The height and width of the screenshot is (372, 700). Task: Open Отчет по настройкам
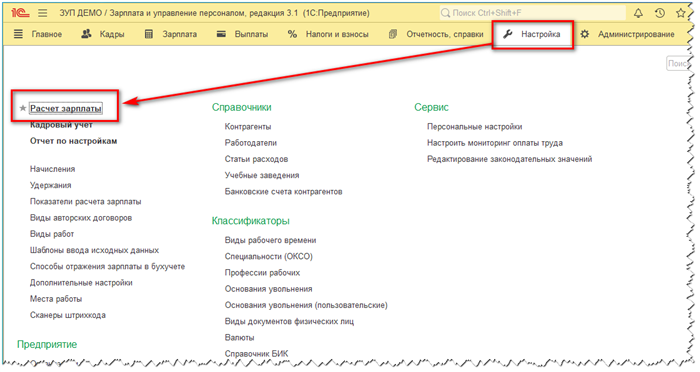[74, 141]
